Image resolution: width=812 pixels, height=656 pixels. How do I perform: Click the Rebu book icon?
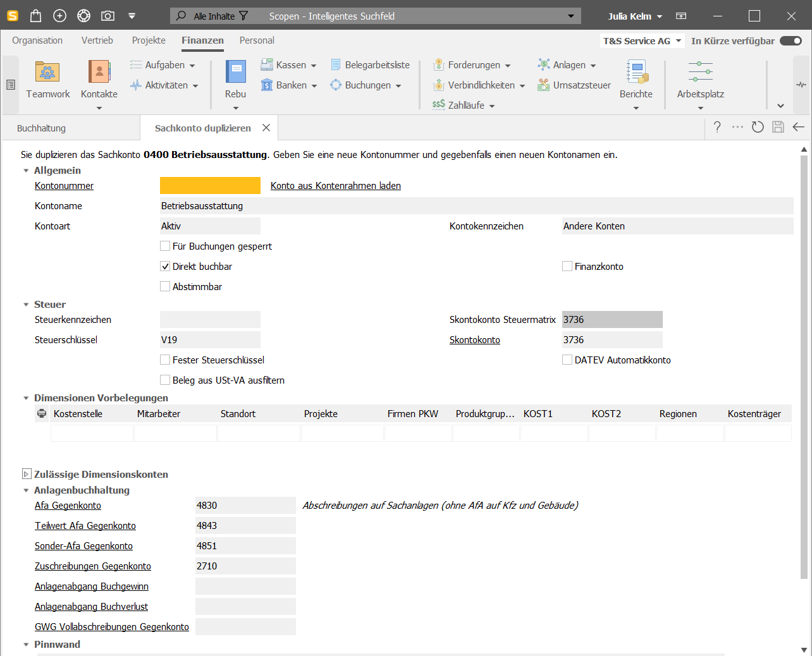[x=235, y=72]
